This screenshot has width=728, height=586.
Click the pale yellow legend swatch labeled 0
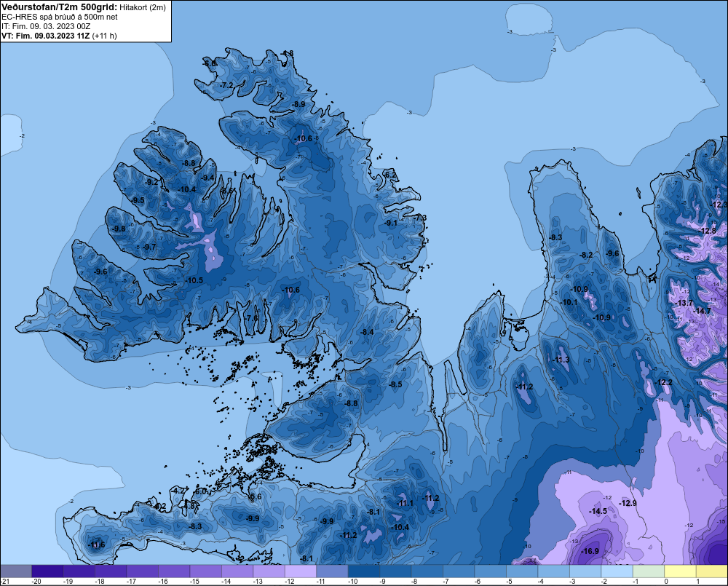pyautogui.click(x=680, y=571)
